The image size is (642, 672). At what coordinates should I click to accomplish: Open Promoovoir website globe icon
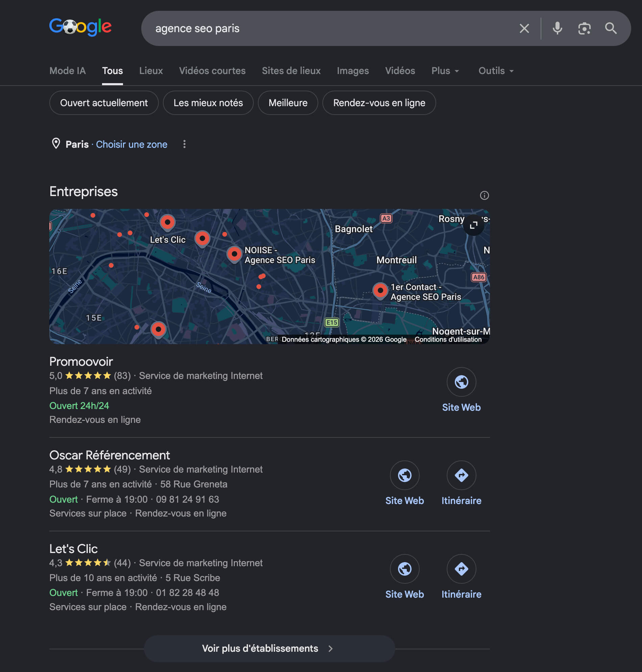click(x=461, y=382)
